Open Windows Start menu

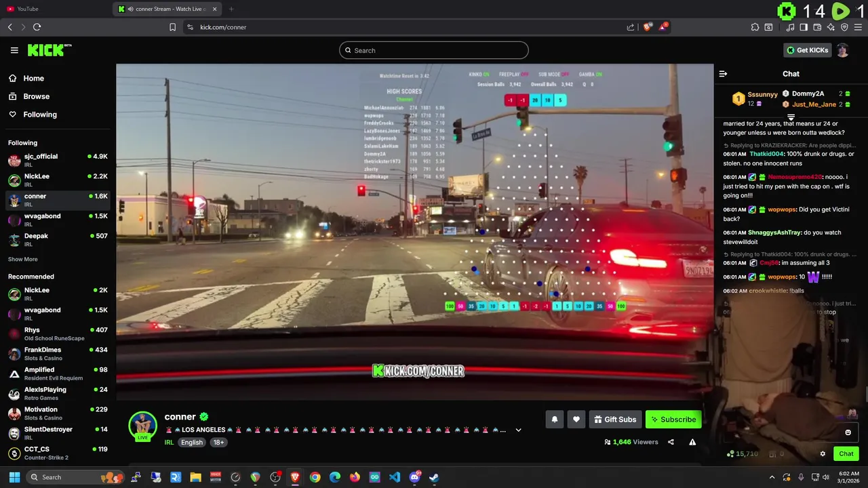coord(14,477)
